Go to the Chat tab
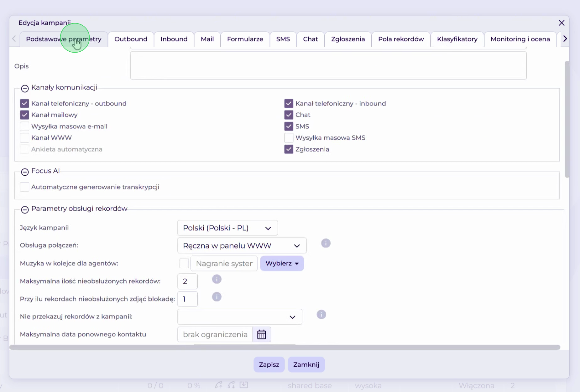 (x=311, y=39)
